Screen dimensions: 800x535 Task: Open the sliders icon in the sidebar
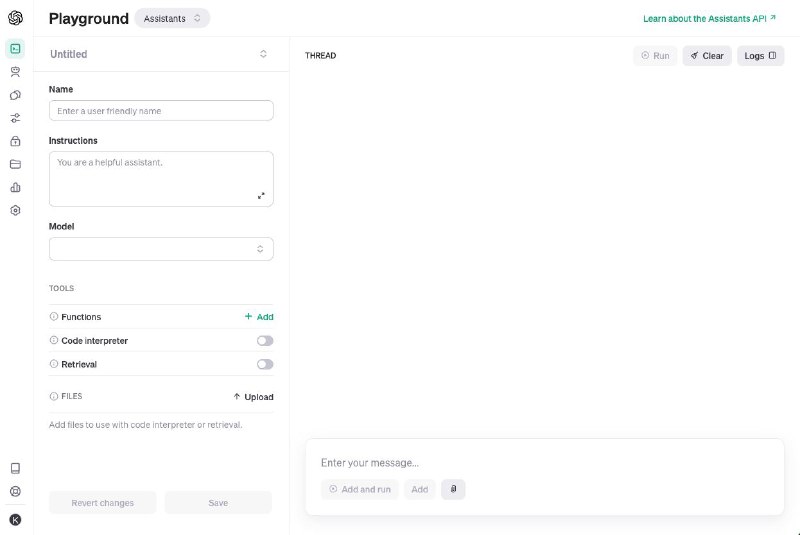(x=15, y=118)
